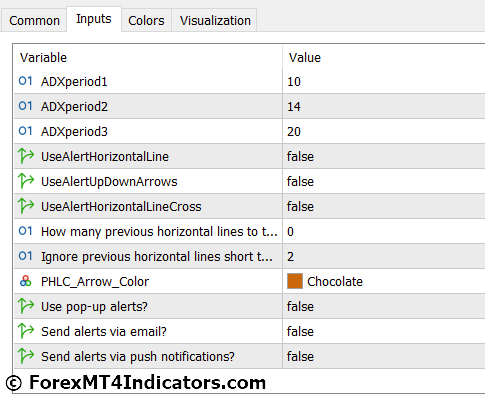485x395 pixels.
Task: Select the UseAlertHorizontalLine variable name
Action: [x=105, y=157]
